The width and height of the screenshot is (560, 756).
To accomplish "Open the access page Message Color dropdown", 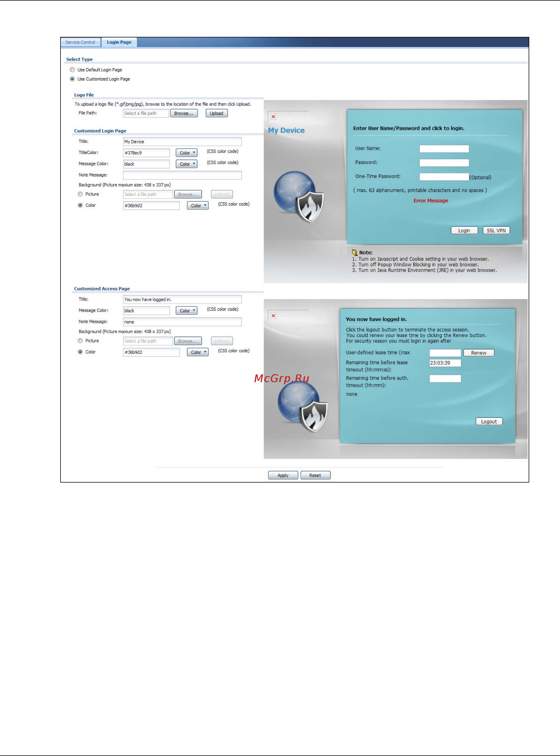I will click(186, 311).
